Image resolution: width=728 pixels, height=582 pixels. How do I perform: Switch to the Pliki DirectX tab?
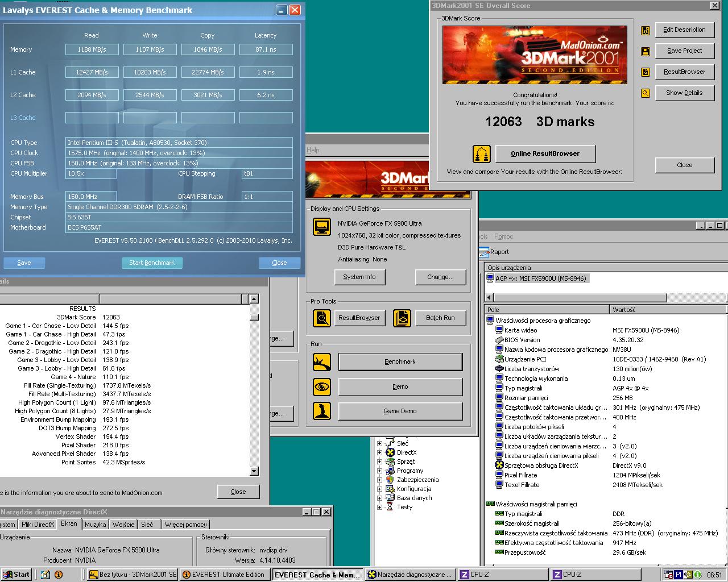[38, 525]
